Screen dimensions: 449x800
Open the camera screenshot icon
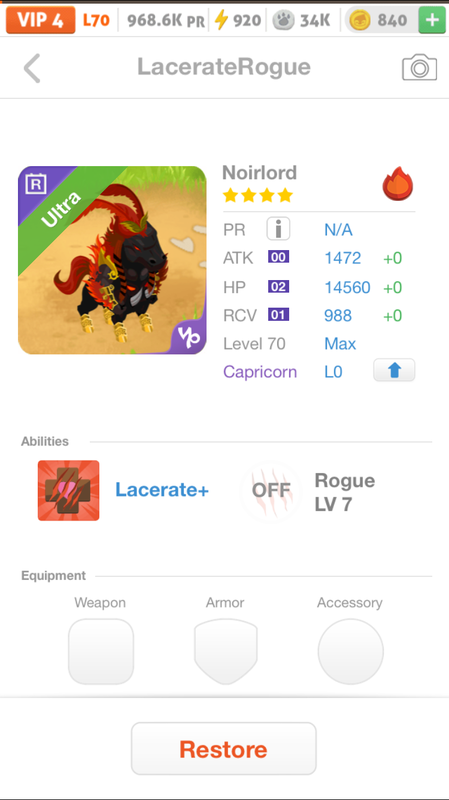419,68
